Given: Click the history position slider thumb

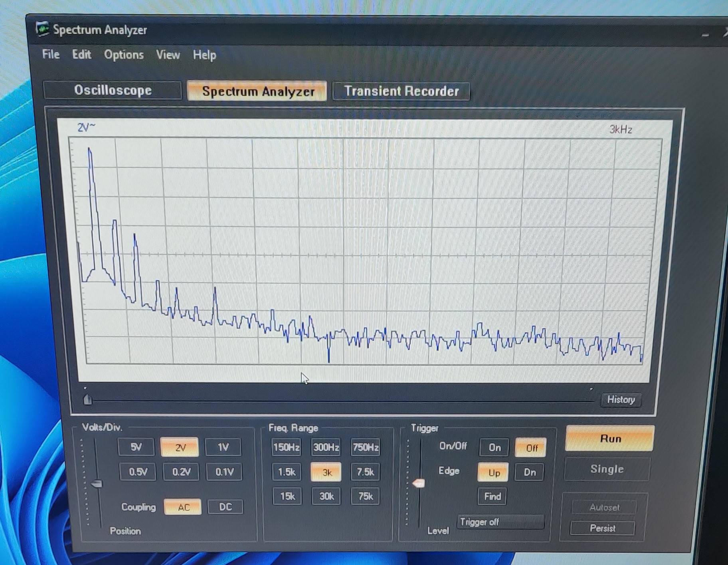Looking at the screenshot, I should point(87,399).
